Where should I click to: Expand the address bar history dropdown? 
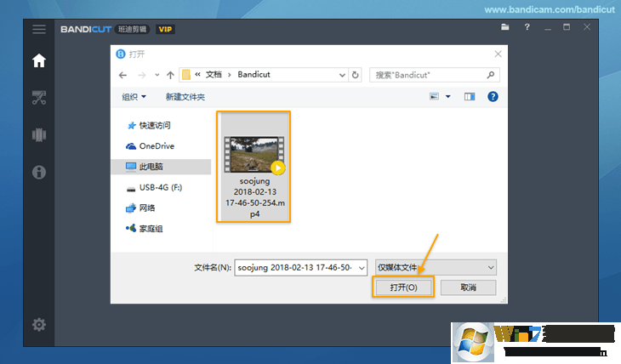(x=342, y=75)
